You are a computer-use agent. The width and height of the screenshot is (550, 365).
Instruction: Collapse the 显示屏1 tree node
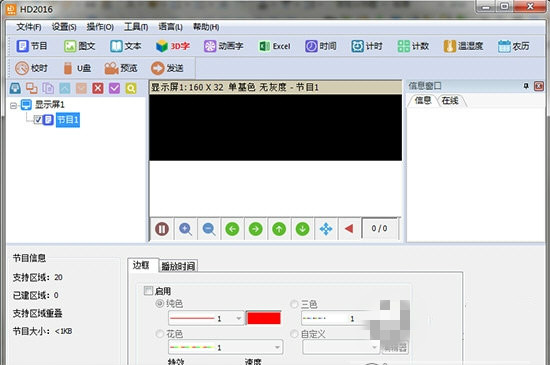point(13,105)
